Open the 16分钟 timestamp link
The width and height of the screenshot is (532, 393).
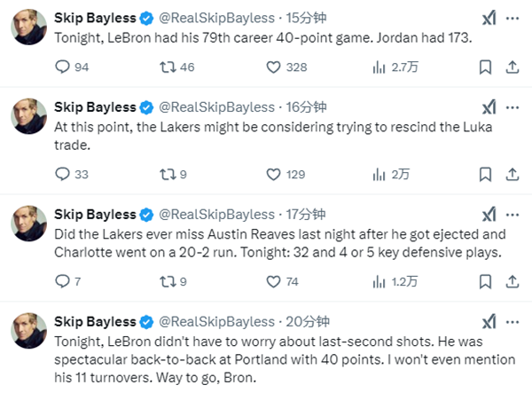pyautogui.click(x=307, y=107)
